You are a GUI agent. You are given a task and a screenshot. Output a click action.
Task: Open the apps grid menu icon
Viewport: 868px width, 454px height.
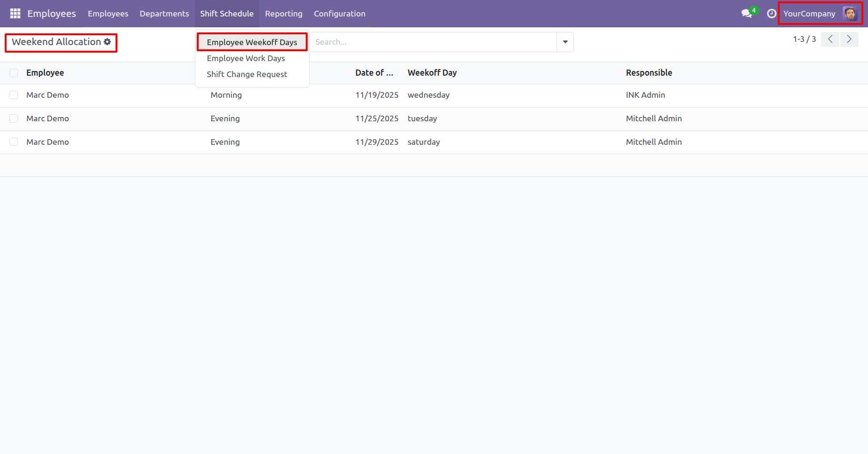(15, 14)
